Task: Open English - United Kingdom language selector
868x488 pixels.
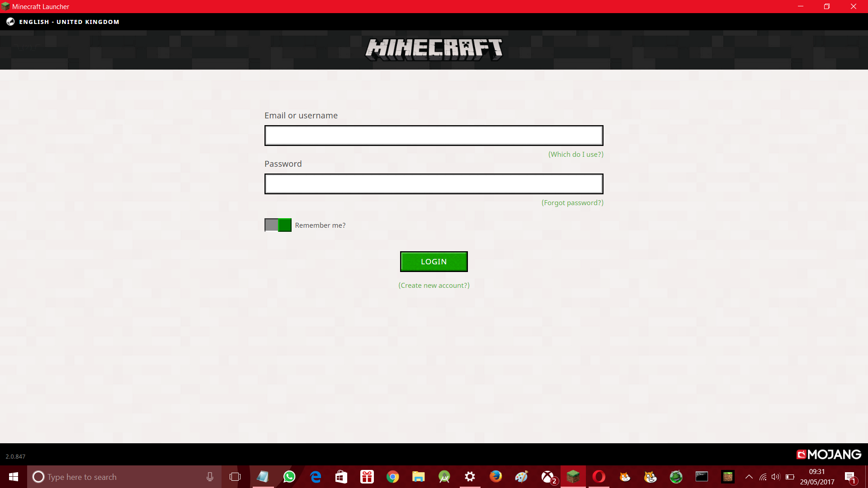Action: [x=69, y=22]
